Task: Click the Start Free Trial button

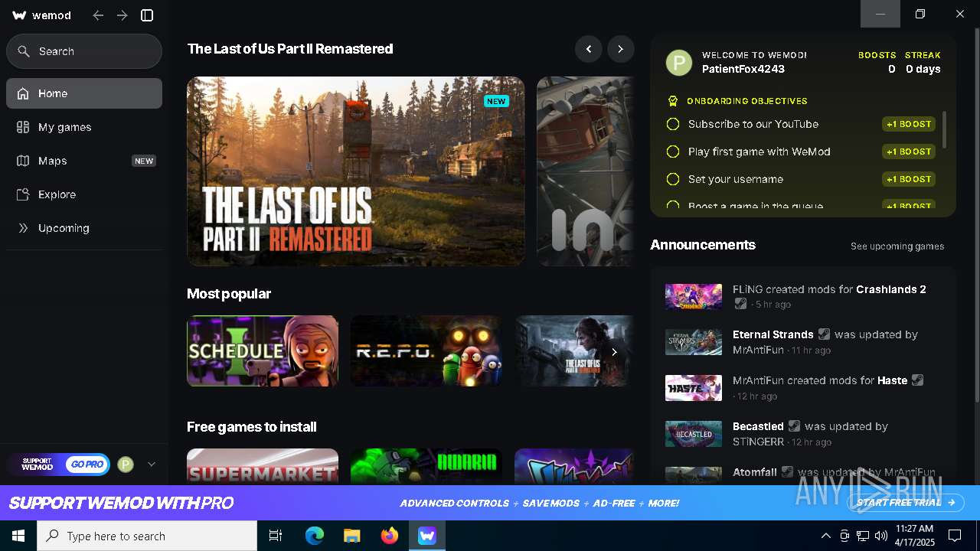Action: click(x=906, y=503)
